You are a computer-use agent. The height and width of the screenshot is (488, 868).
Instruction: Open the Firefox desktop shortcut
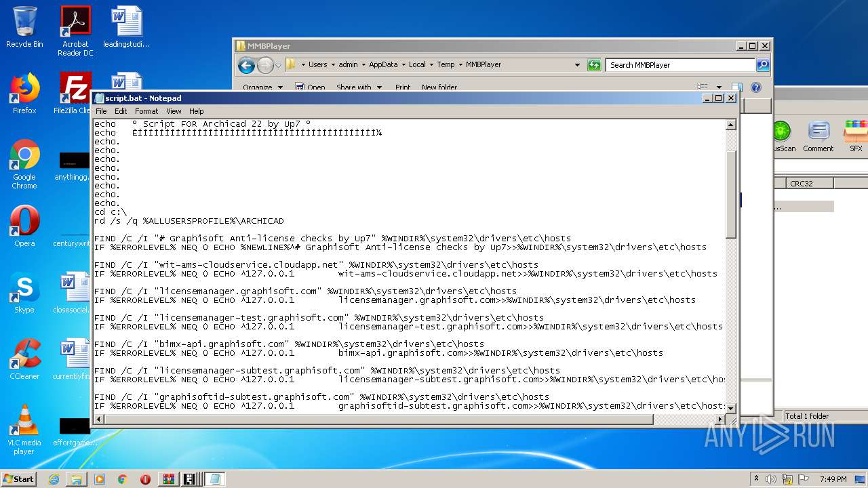pos(24,94)
